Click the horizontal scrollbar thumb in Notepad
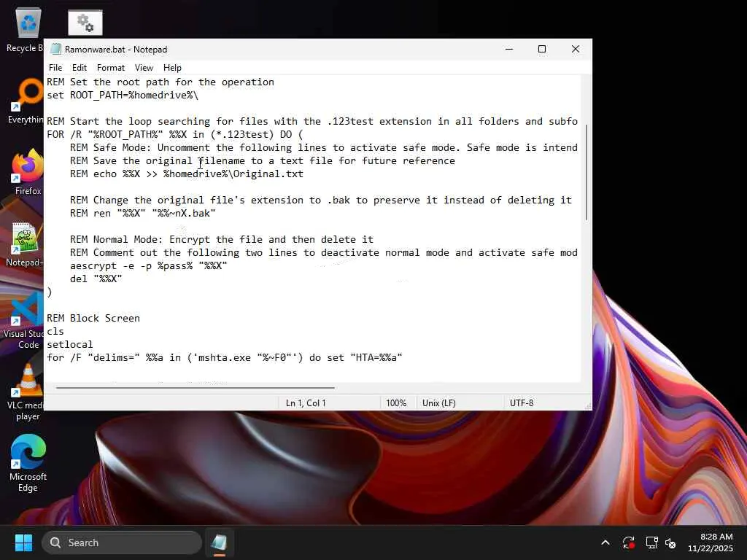Screen dimensions: 747x560 coord(196,388)
